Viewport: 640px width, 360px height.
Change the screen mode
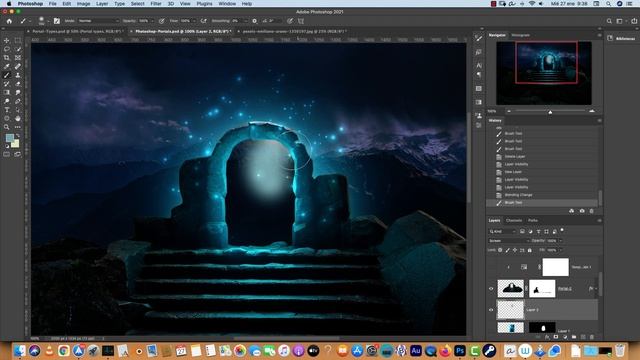tap(18, 154)
